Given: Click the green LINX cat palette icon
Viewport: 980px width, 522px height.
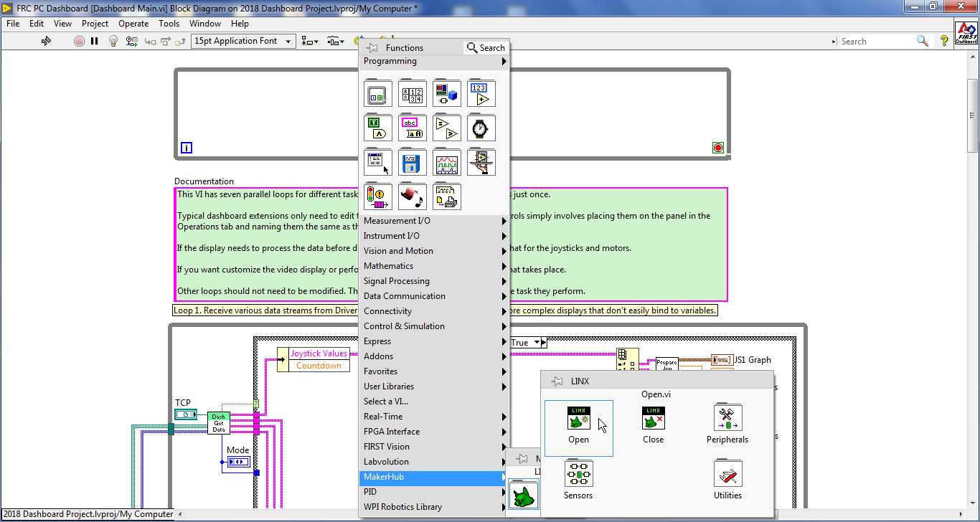Looking at the screenshot, I should [x=524, y=495].
